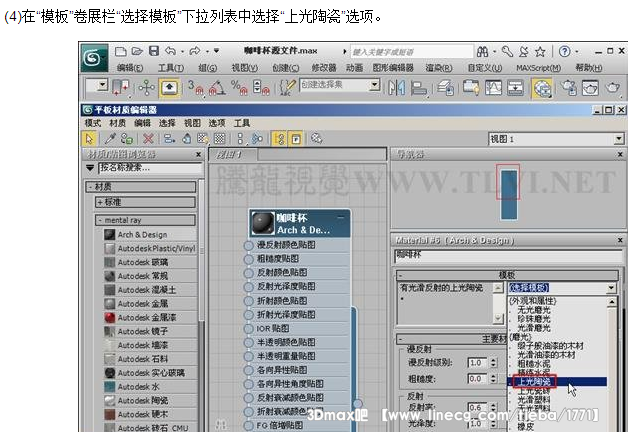Open the 渲染(R) menu
The width and height of the screenshot is (628, 432).
pos(439,68)
